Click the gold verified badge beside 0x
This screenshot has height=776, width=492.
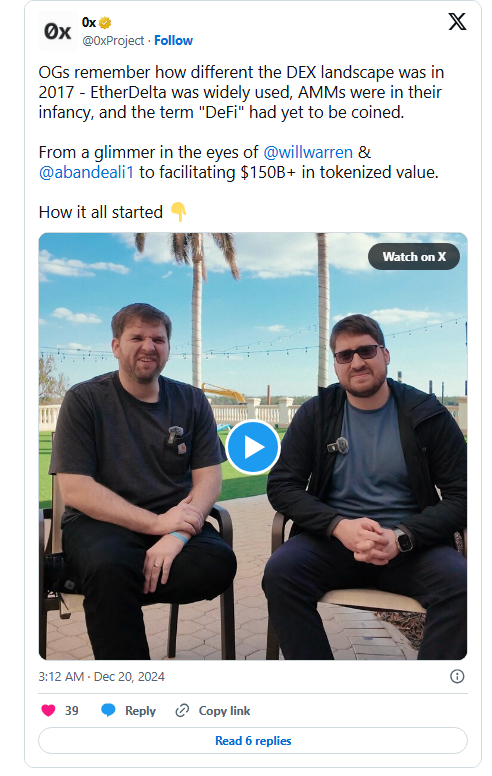click(105, 23)
